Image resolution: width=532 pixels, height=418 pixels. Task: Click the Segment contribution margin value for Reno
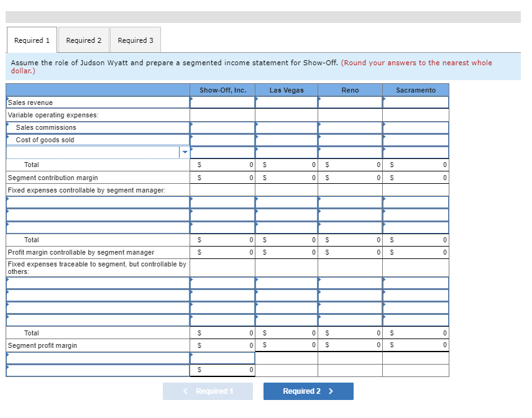[x=352, y=177]
